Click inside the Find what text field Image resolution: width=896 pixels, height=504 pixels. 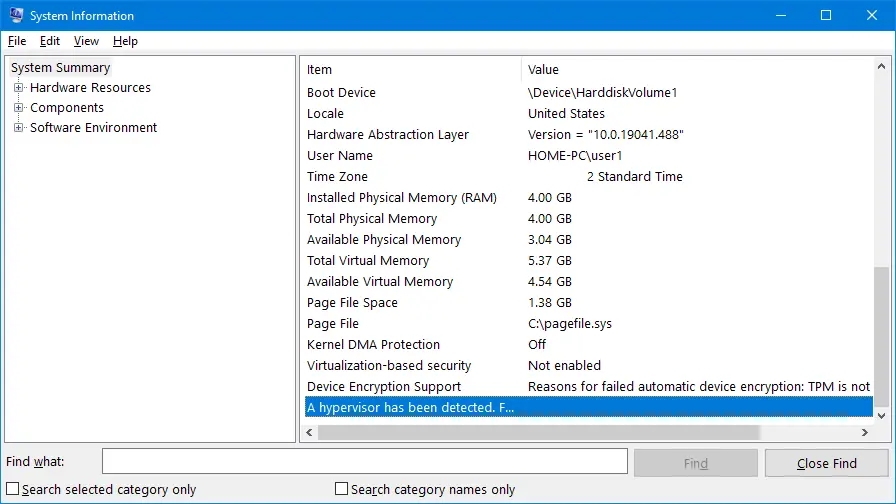[x=365, y=462]
